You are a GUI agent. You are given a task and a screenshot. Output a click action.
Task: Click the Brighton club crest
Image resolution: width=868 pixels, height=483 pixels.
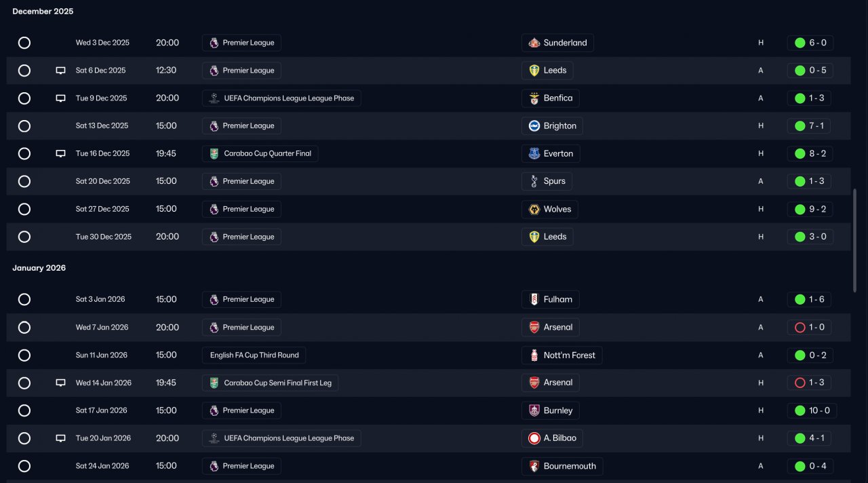534,126
